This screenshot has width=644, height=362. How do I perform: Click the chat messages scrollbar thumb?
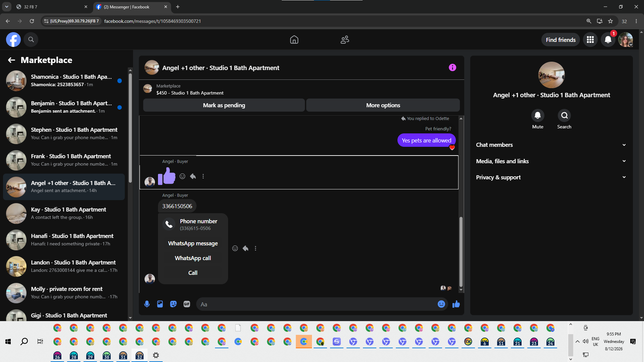461,252
